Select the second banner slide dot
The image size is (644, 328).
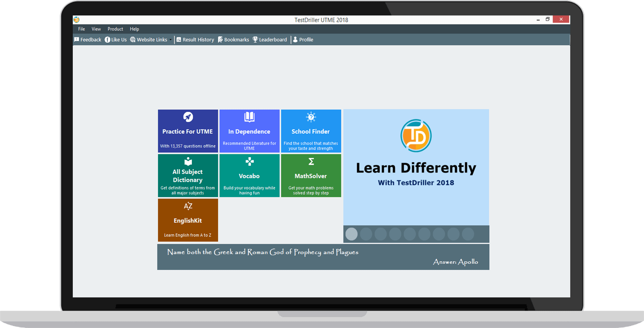366,234
